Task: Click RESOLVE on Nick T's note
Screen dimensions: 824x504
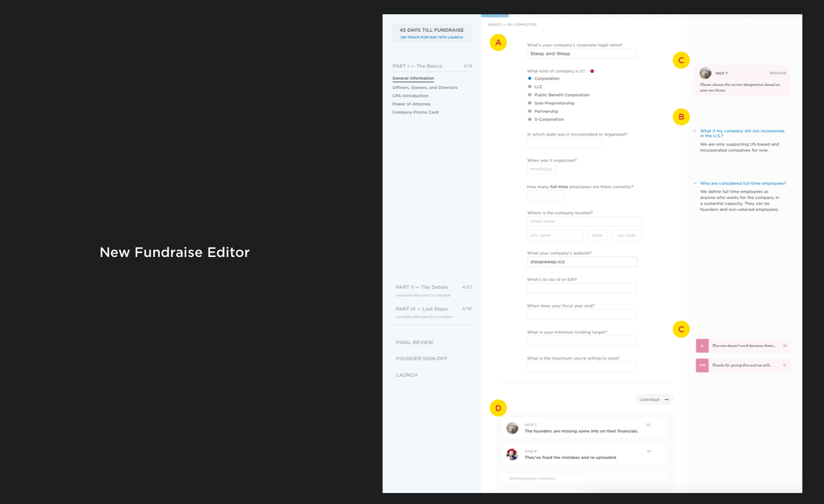Action: click(x=778, y=73)
